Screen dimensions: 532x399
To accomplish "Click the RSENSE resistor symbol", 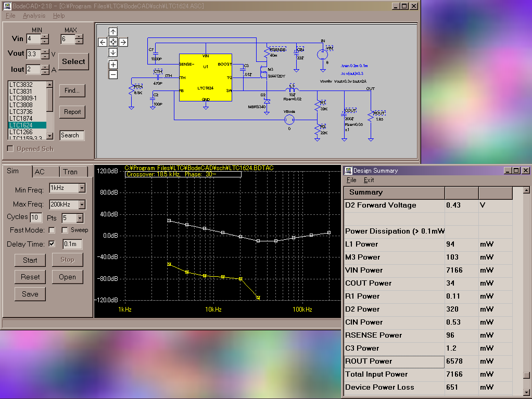I will [267, 53].
